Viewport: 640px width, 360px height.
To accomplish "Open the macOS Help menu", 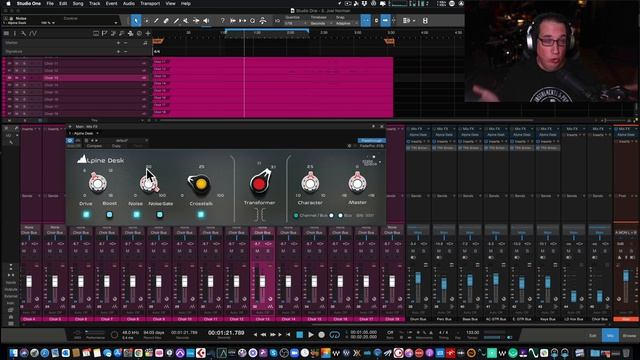I will pos(186,3).
